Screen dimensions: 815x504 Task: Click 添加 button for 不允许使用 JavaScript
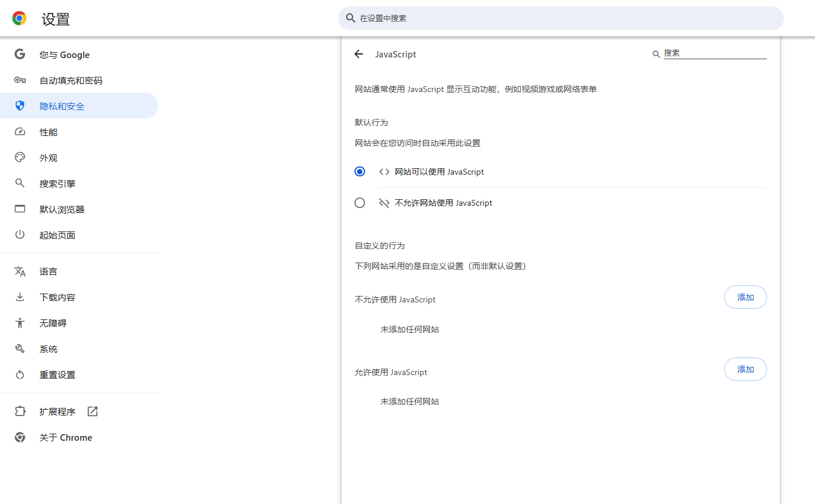[x=745, y=297]
